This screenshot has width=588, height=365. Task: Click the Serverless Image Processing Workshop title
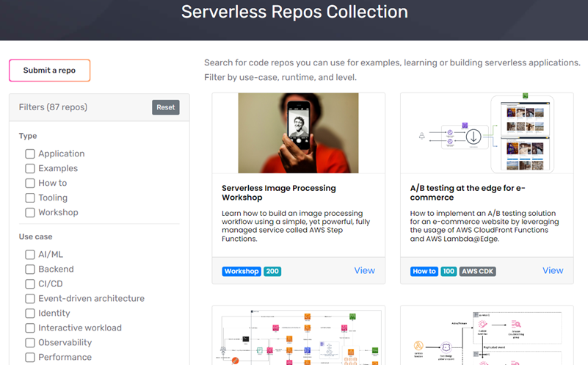pos(279,193)
